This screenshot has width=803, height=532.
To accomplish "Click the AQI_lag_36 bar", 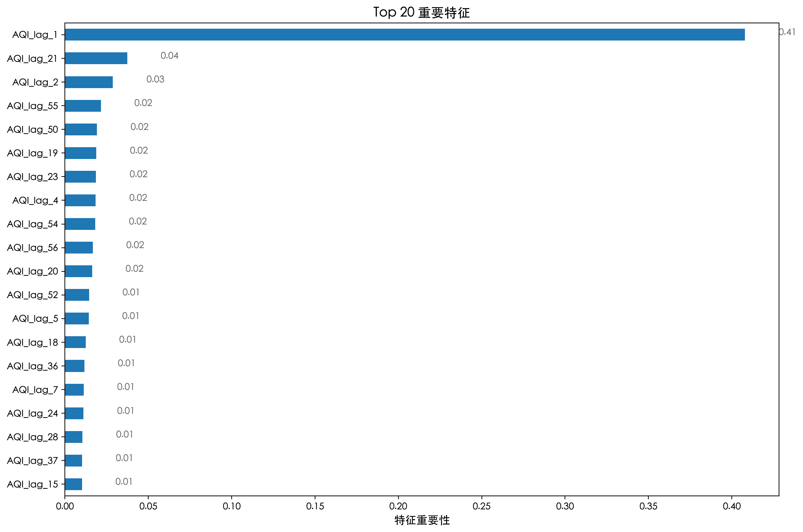I will [x=75, y=366].
